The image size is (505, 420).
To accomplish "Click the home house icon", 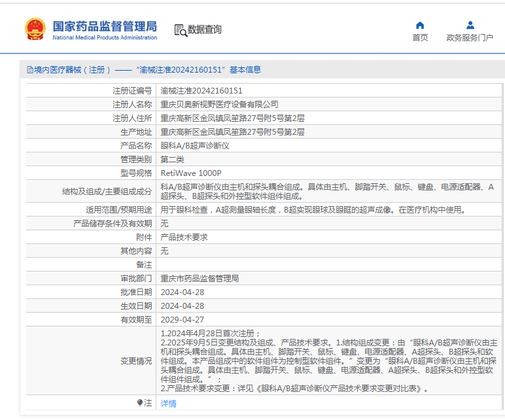I will tap(420, 26).
